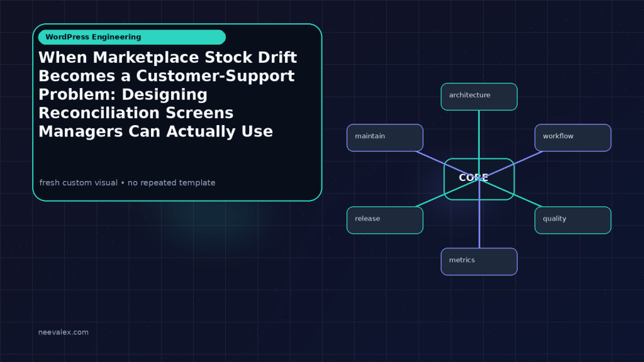Click the neevalex.com site label
Image resolution: width=644 pixels, height=362 pixels.
pos(64,332)
